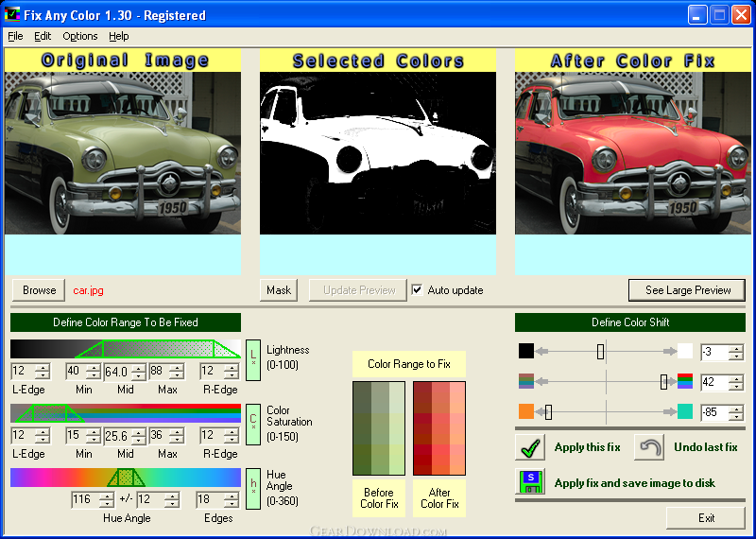756x539 pixels.
Task: Click the Lightness Max spinner arrows
Action: pos(178,372)
